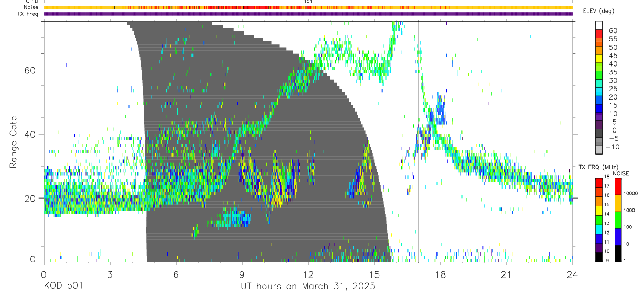Viewport: 644px width, 297px height.
Task: Click the 12 hour tick on time axis
Action: (x=308, y=274)
